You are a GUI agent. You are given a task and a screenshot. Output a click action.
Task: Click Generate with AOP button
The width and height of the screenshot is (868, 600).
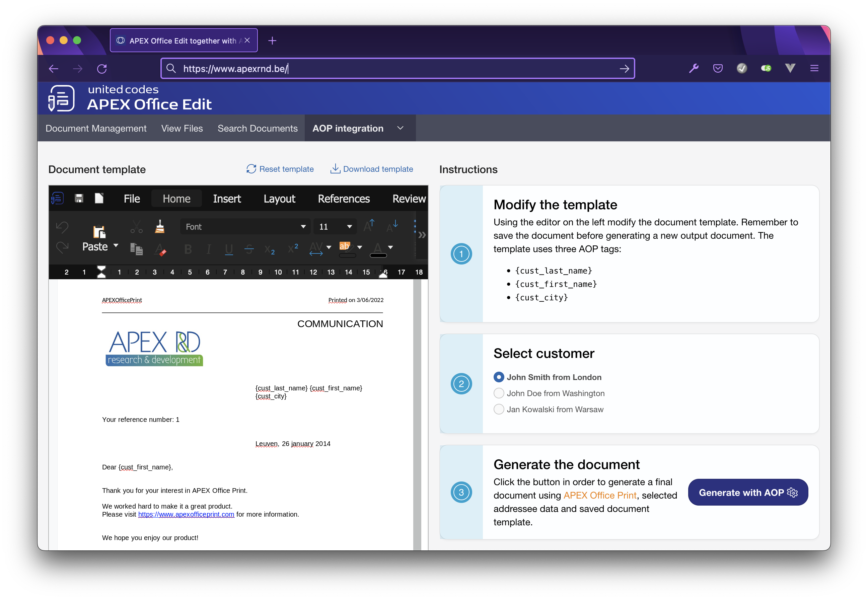click(747, 493)
